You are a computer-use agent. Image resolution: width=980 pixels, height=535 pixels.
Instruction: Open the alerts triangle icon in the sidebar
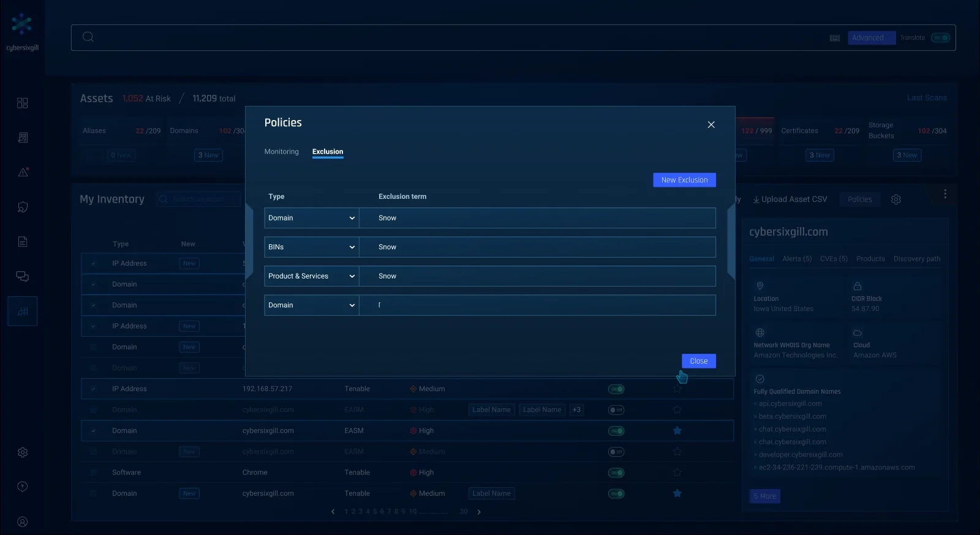[x=23, y=172]
